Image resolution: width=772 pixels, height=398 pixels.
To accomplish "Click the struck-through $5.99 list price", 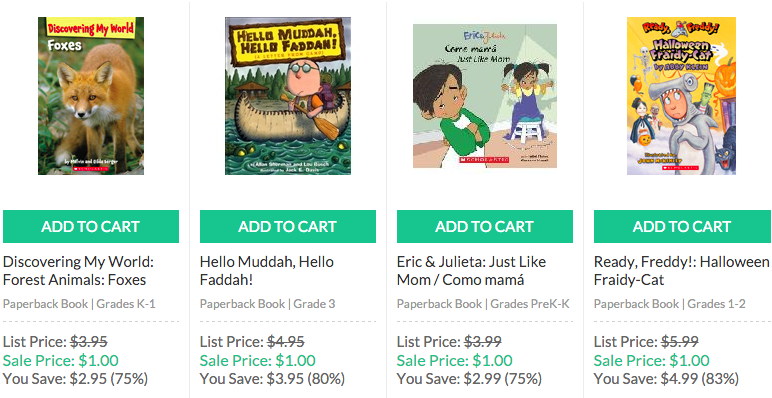I will pos(679,341).
